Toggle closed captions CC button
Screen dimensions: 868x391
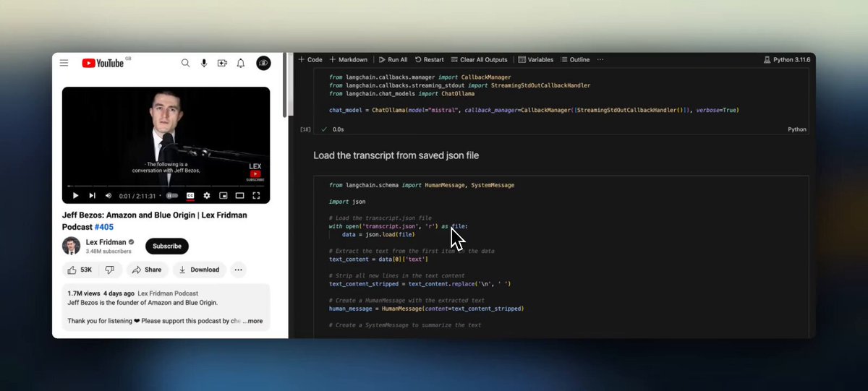(x=190, y=195)
